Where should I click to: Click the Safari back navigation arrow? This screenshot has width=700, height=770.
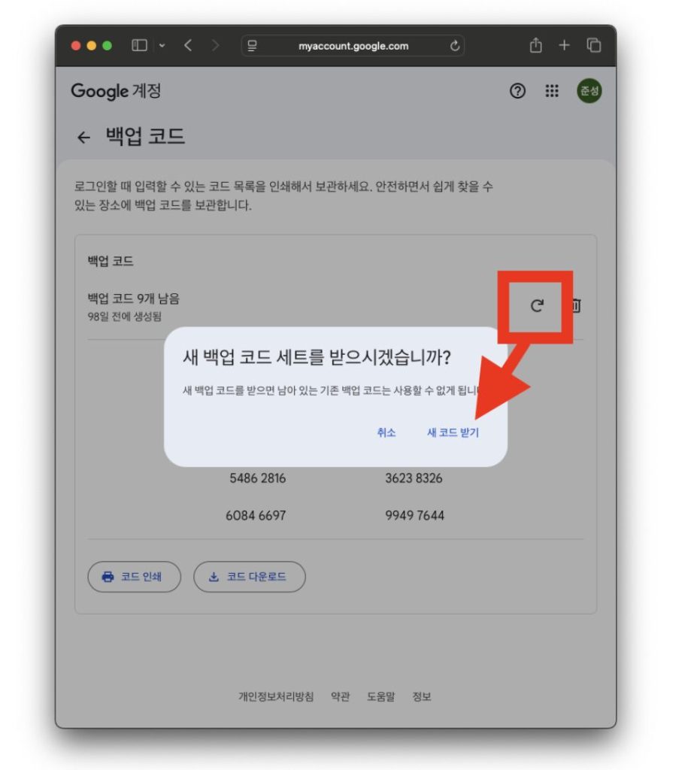188,46
